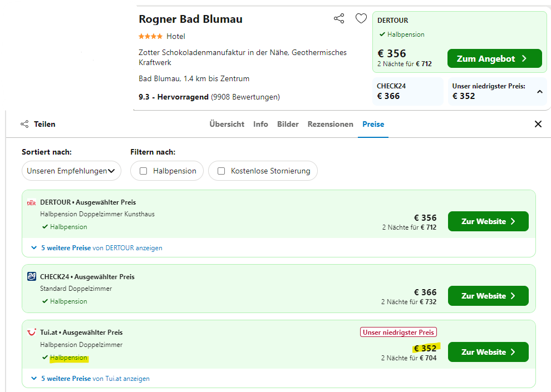The width and height of the screenshot is (551, 392).
Task: Click the highlighted Halbpension label under Tui.at
Action: point(68,358)
